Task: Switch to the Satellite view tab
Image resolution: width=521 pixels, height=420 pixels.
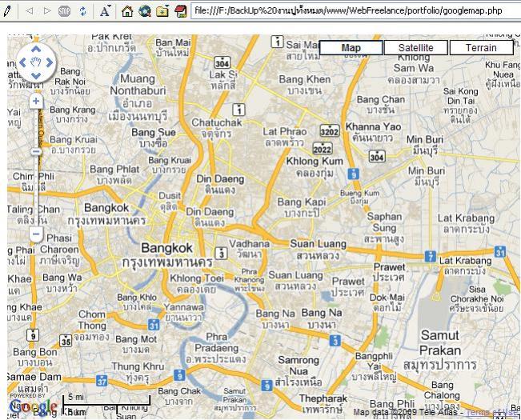Action: point(415,48)
